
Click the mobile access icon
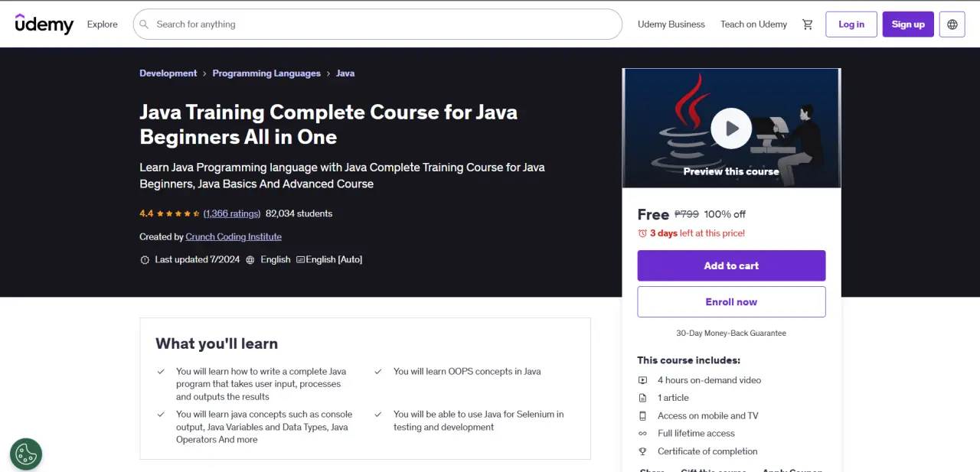[x=643, y=416]
